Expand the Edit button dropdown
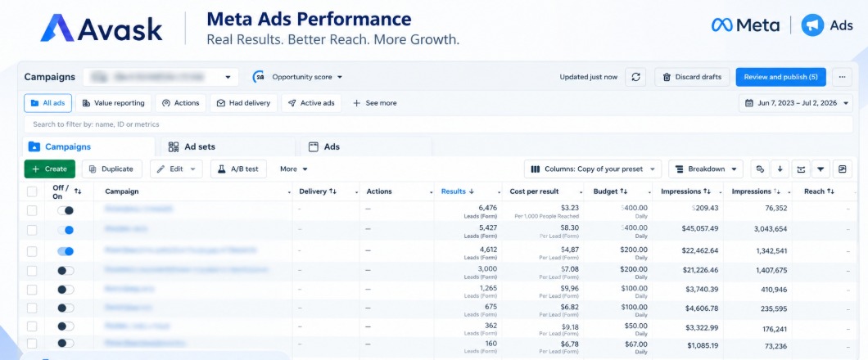 pos(192,169)
